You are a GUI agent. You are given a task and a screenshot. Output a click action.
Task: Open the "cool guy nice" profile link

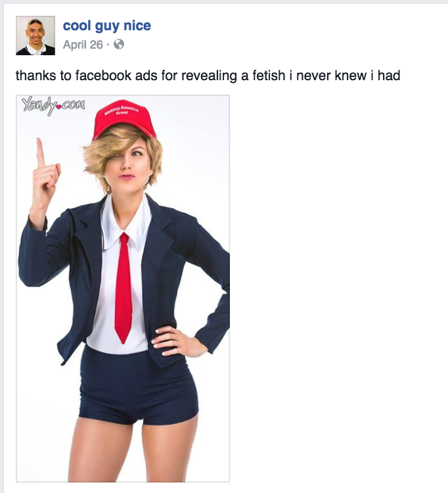(107, 26)
